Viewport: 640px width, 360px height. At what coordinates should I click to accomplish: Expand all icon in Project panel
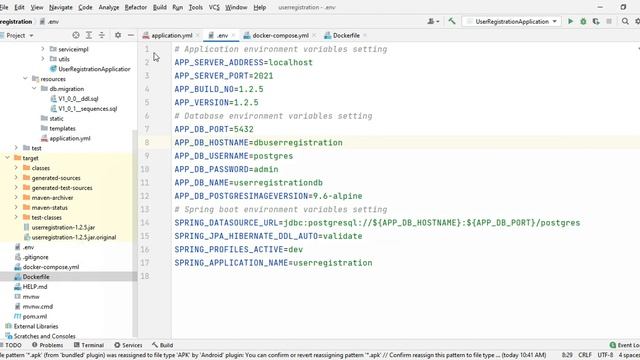coord(89,36)
